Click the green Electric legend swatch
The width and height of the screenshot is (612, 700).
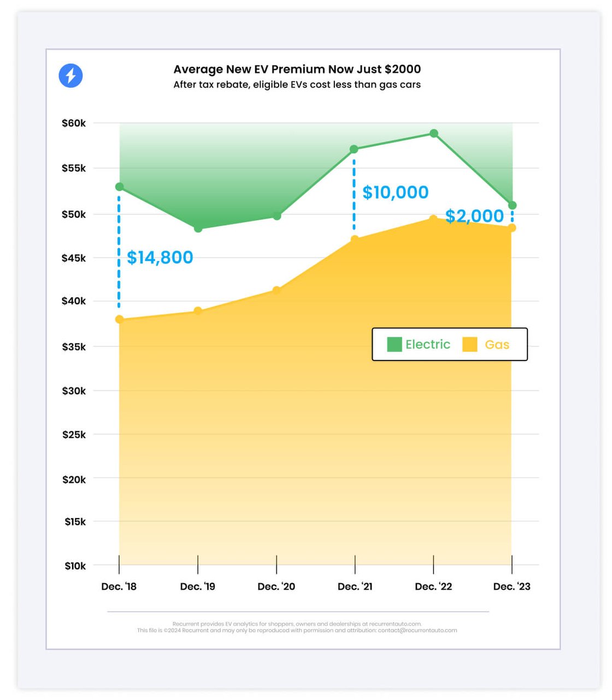tap(394, 344)
